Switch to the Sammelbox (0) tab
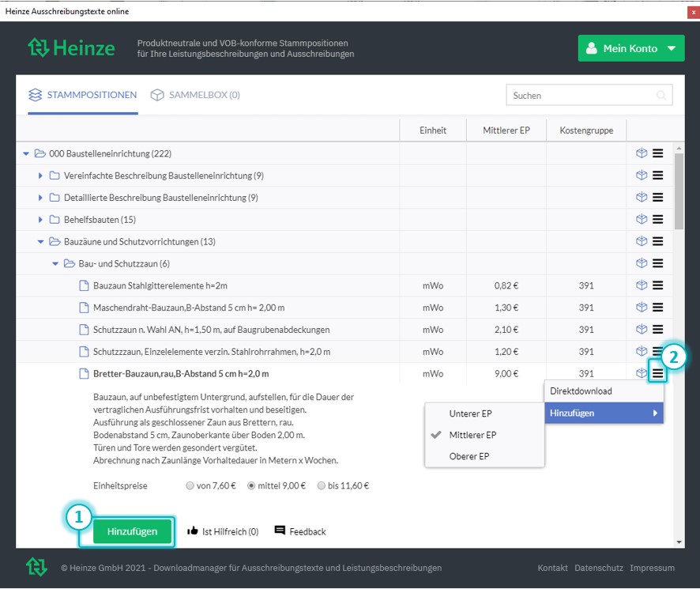 195,95
